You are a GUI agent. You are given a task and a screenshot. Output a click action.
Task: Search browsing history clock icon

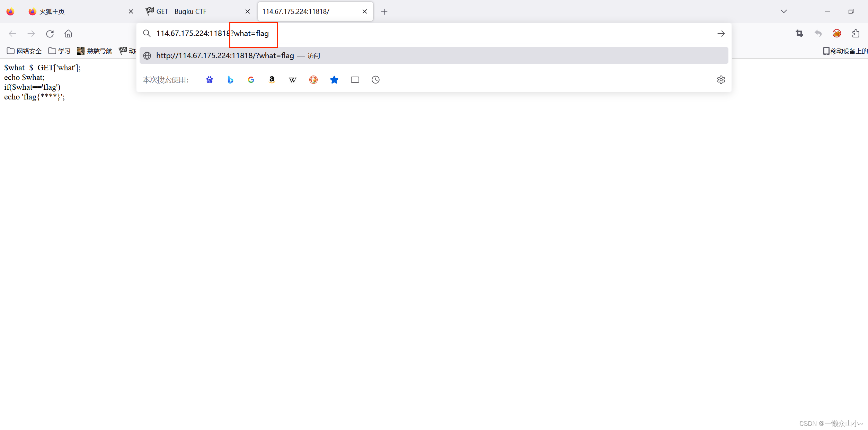pyautogui.click(x=376, y=80)
